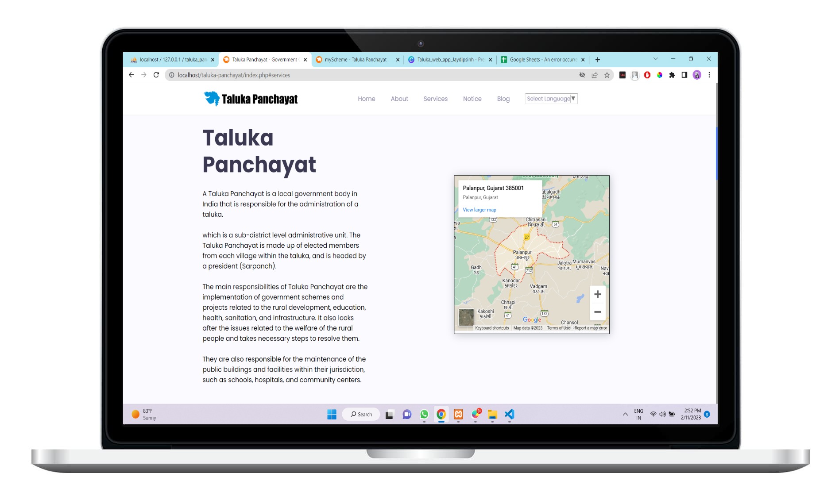839x504 pixels.
Task: Zoom out on the map
Action: 598,312
